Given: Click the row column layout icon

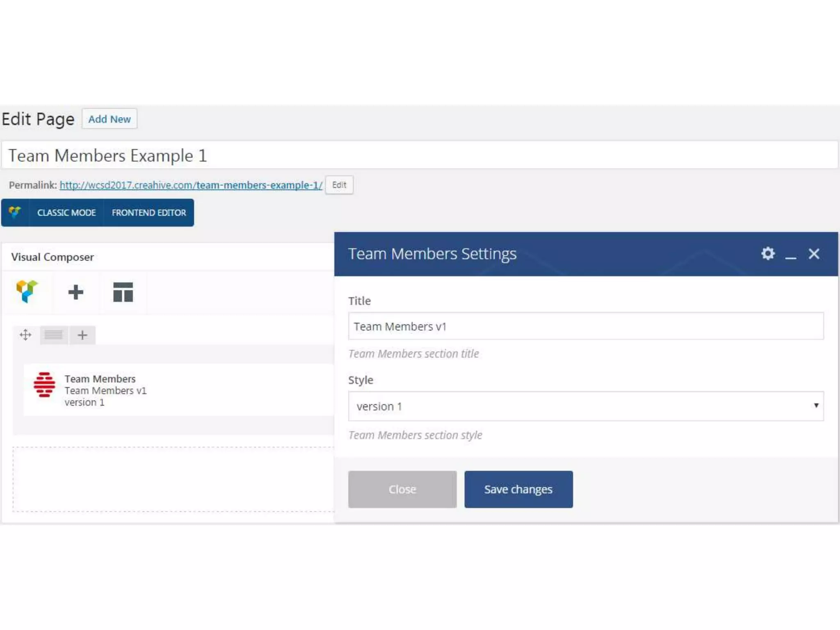Looking at the screenshot, I should pos(54,335).
